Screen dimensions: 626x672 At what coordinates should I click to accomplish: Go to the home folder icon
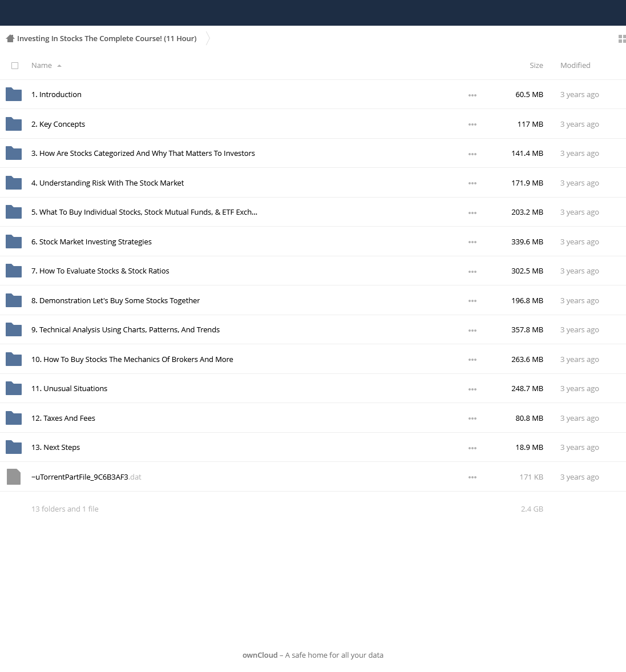click(x=10, y=39)
